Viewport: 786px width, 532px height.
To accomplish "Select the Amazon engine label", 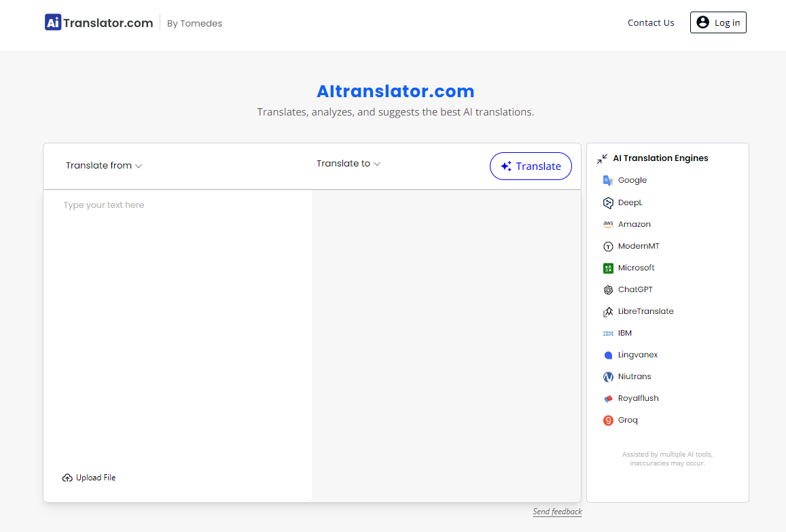I will point(634,225).
